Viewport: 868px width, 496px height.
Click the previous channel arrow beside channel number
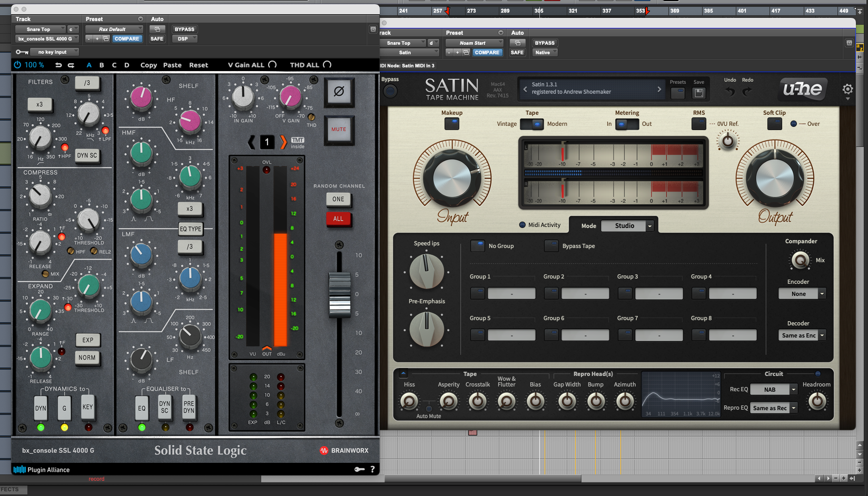point(252,142)
